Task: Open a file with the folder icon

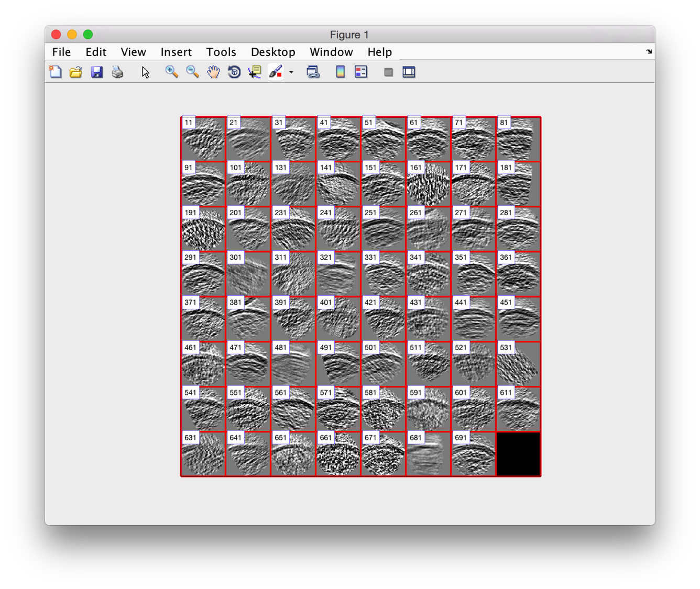Action: coord(76,72)
